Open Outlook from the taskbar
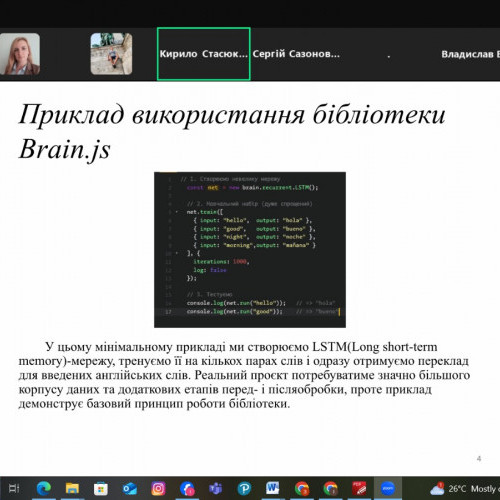 coord(130,489)
